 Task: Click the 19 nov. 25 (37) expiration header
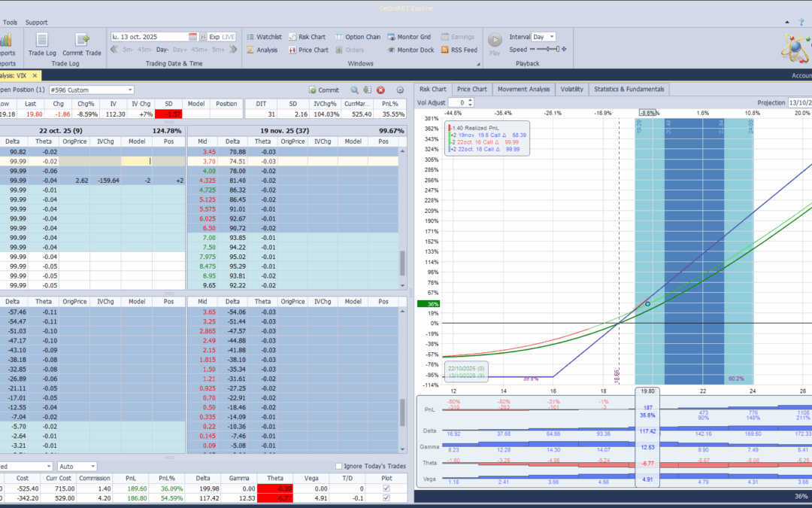[297, 131]
